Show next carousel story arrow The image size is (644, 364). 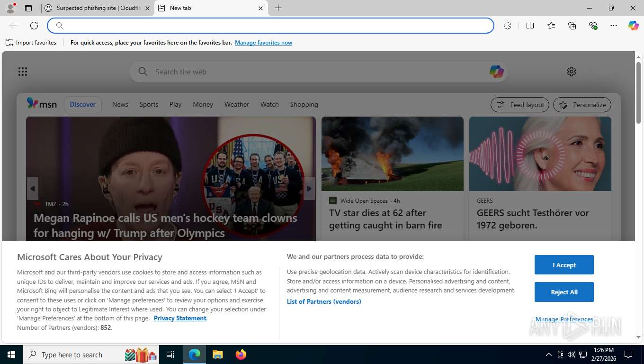309,189
